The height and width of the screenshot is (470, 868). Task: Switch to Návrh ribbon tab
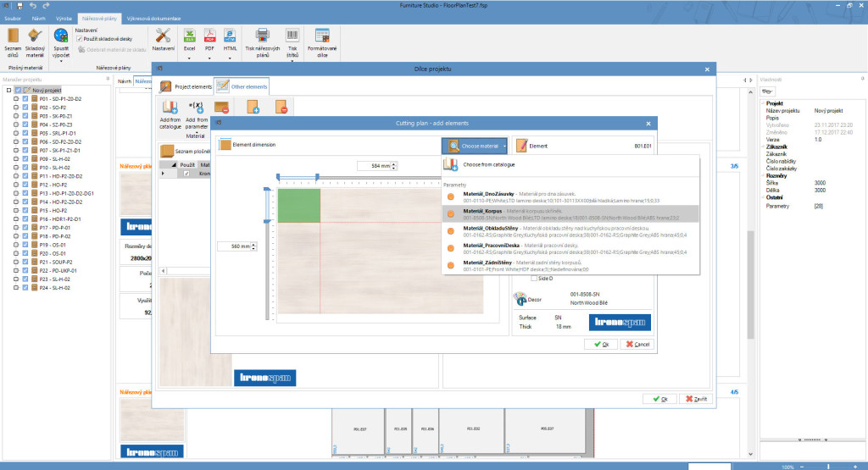[x=39, y=19]
